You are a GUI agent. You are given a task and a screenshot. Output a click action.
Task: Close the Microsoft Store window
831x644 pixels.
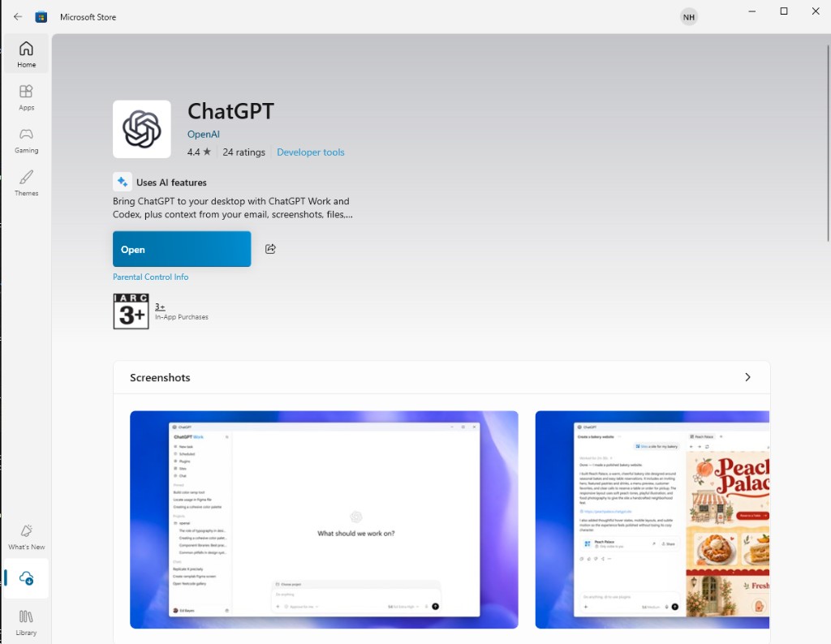(x=816, y=11)
